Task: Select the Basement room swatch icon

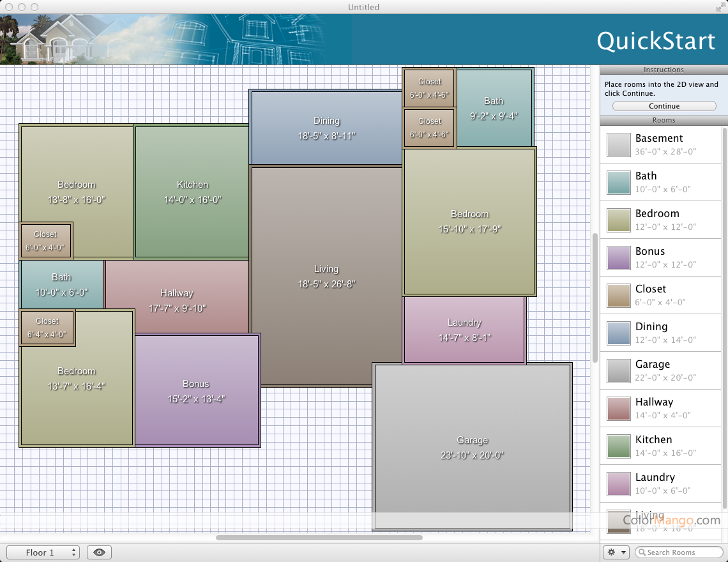Action: point(618,145)
